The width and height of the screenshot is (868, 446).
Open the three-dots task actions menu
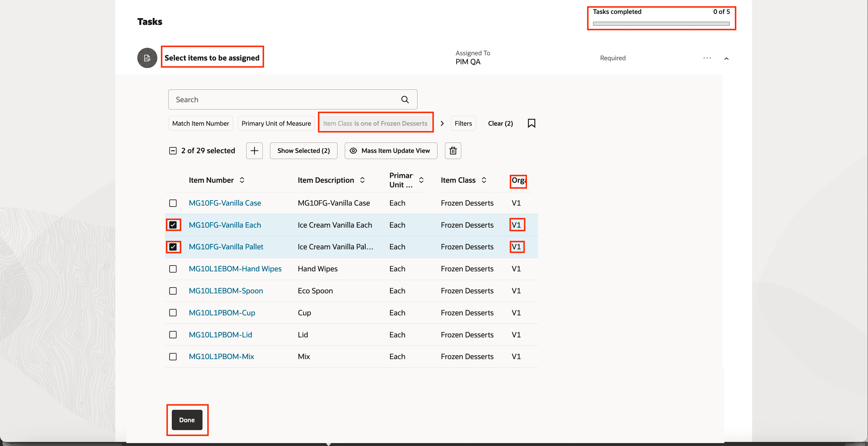[x=707, y=58]
